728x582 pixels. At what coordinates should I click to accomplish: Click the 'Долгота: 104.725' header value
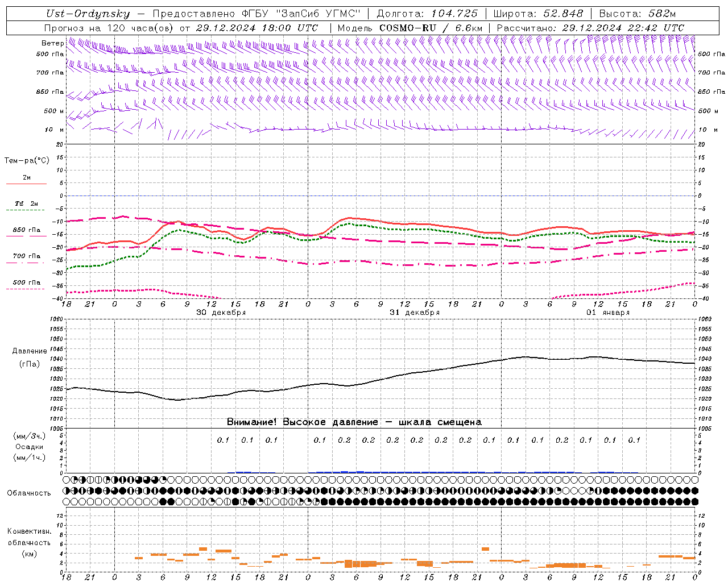[x=427, y=14]
